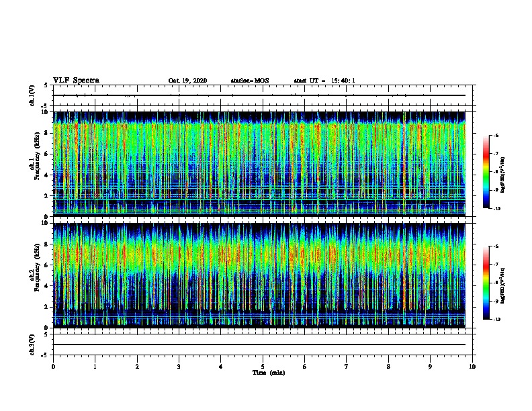Click the ch.3 voltage waveform trace
This screenshot has height=411, width=532.
tap(259, 345)
